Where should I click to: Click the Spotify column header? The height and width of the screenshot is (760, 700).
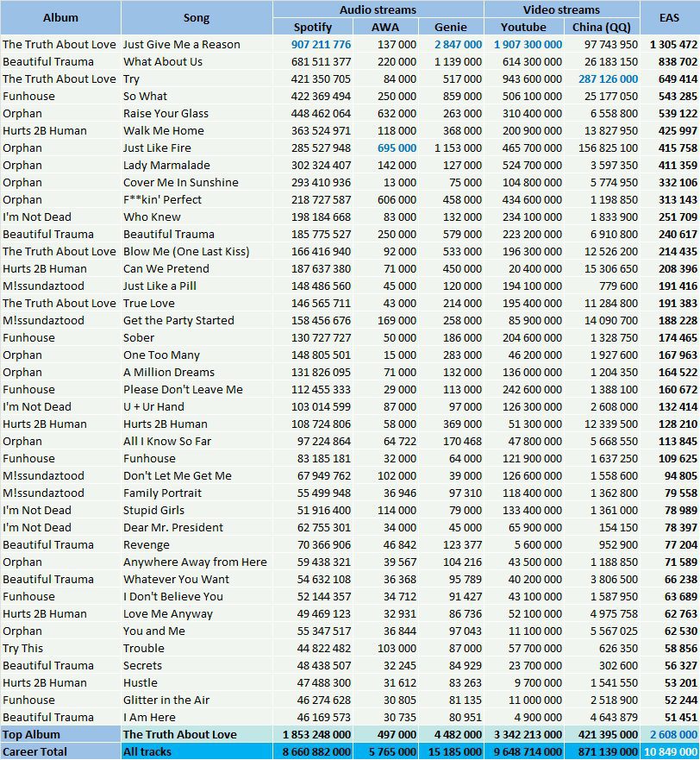tap(313, 27)
